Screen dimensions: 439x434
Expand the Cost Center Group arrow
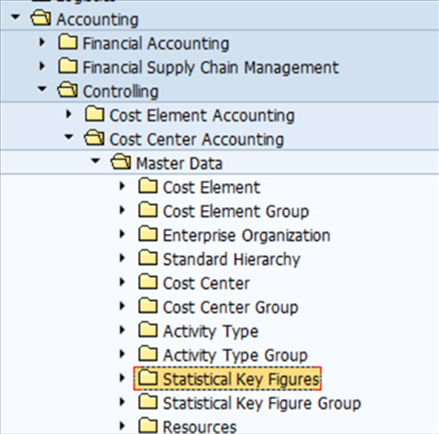point(122,306)
